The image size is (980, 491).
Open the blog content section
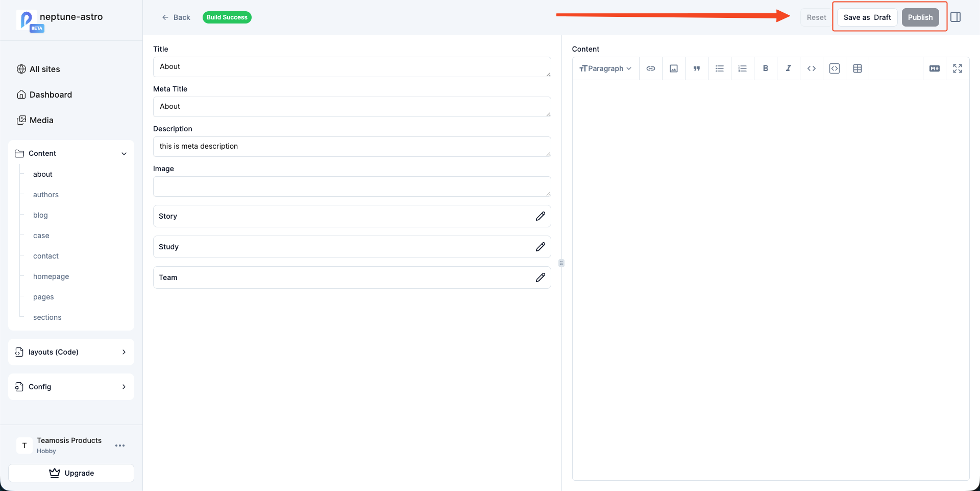point(40,215)
